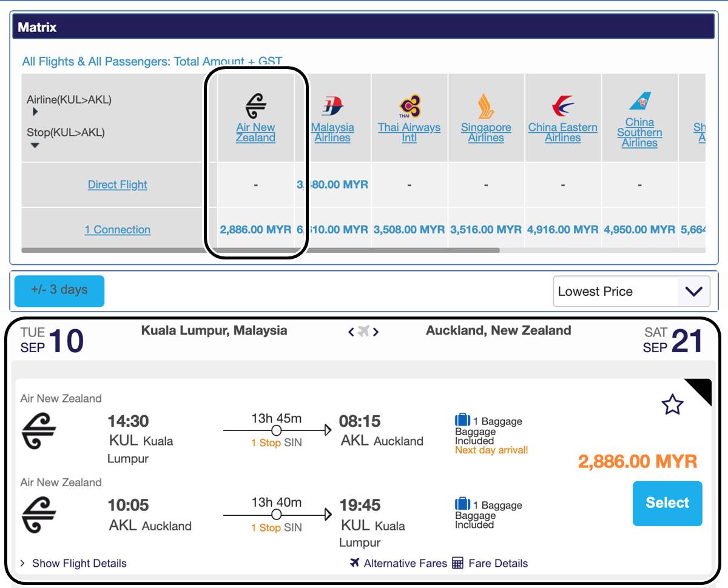
Task: Select the 3,508.00 MYR Thai Airways price
Action: coord(409,230)
